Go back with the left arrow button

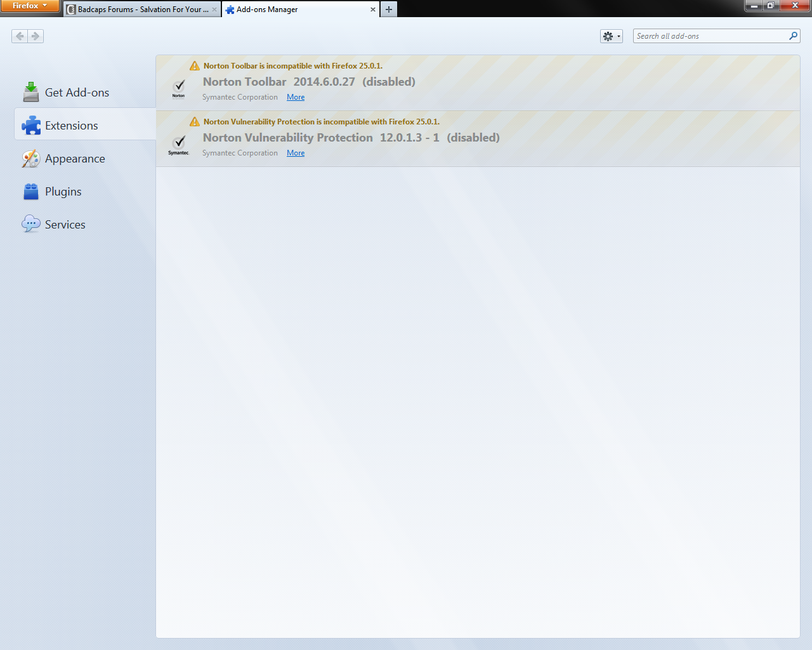point(20,36)
